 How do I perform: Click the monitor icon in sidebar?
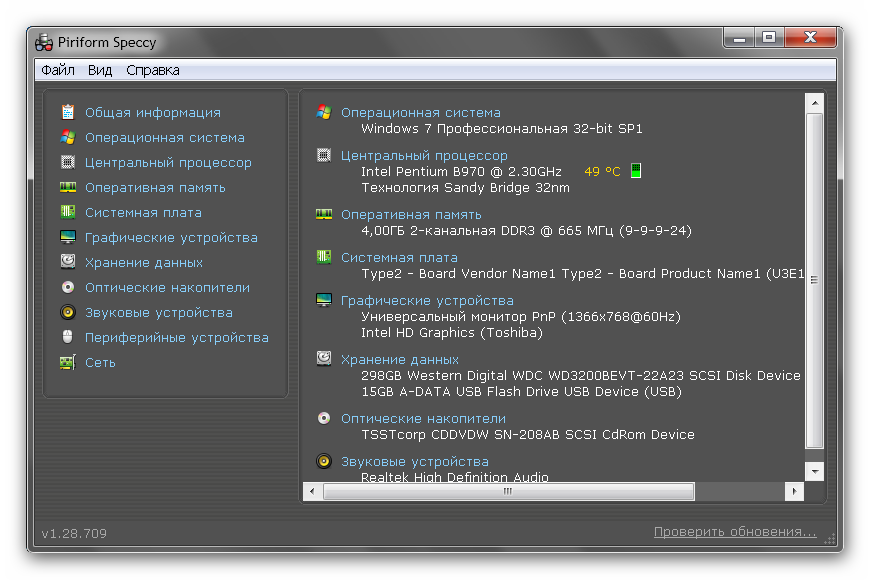tap(68, 237)
